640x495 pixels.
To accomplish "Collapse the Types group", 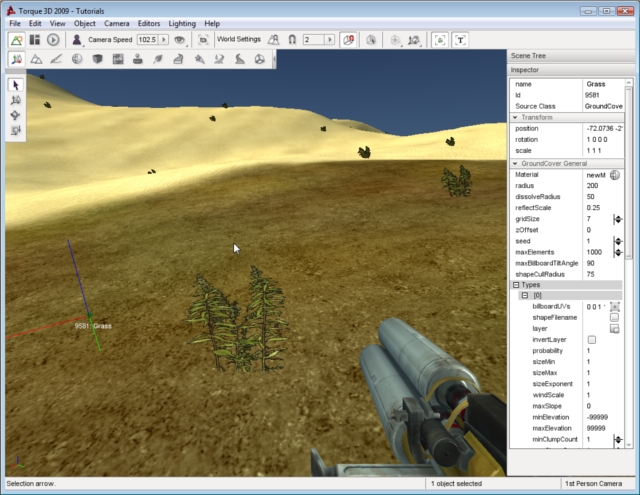I will [x=516, y=285].
